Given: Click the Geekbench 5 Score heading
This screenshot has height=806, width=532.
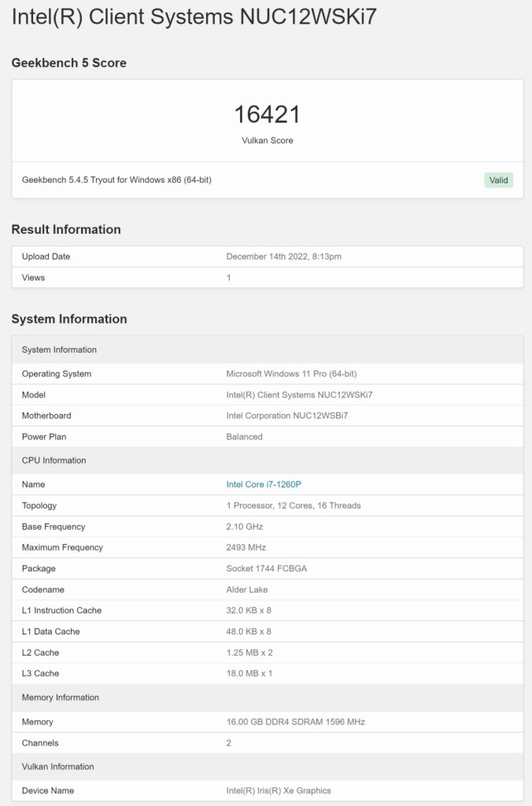Looking at the screenshot, I should coord(69,63).
